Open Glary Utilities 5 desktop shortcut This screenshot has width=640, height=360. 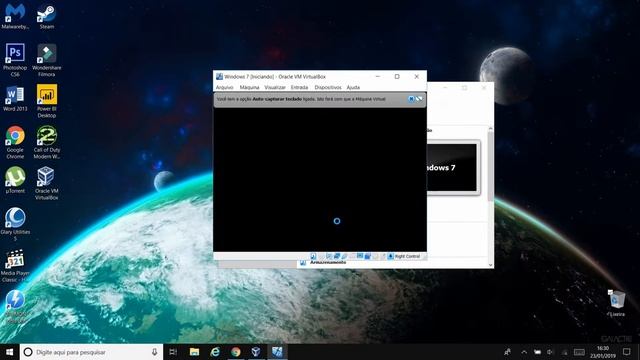15,224
